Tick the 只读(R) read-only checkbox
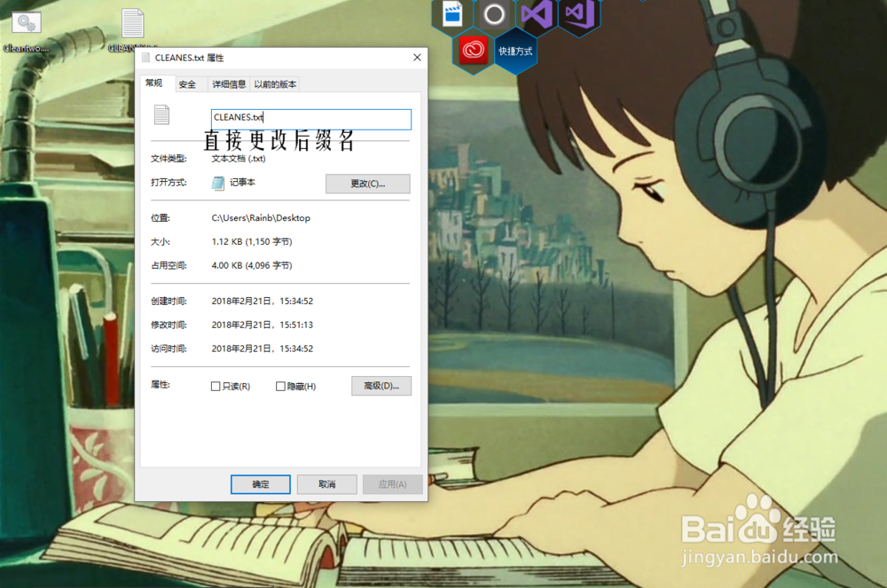This screenshot has width=887, height=588. coord(216,386)
